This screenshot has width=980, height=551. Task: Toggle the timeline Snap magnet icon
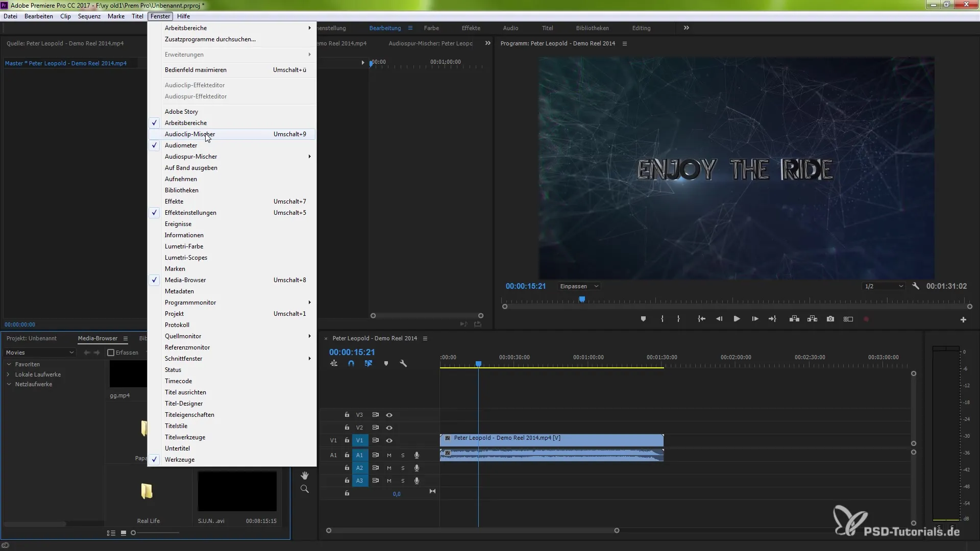[x=351, y=363]
